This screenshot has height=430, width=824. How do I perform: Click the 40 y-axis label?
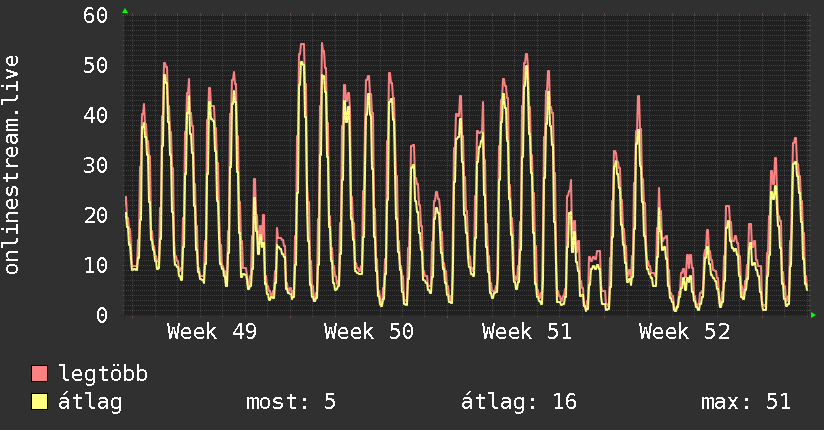[96, 115]
